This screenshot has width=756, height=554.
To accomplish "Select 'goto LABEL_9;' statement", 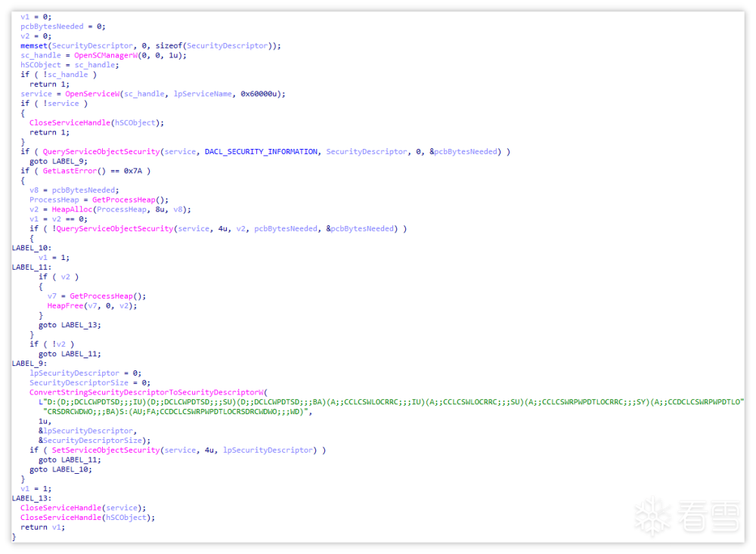I will tap(58, 162).
